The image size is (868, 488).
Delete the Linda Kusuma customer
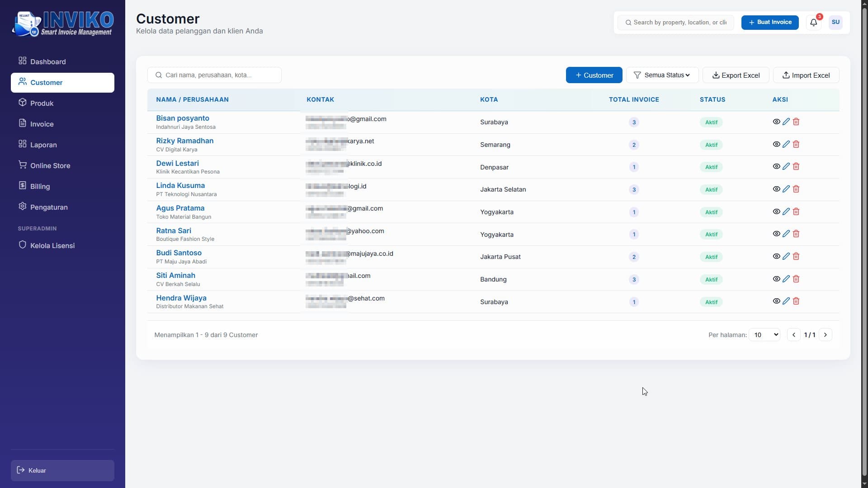click(x=796, y=189)
